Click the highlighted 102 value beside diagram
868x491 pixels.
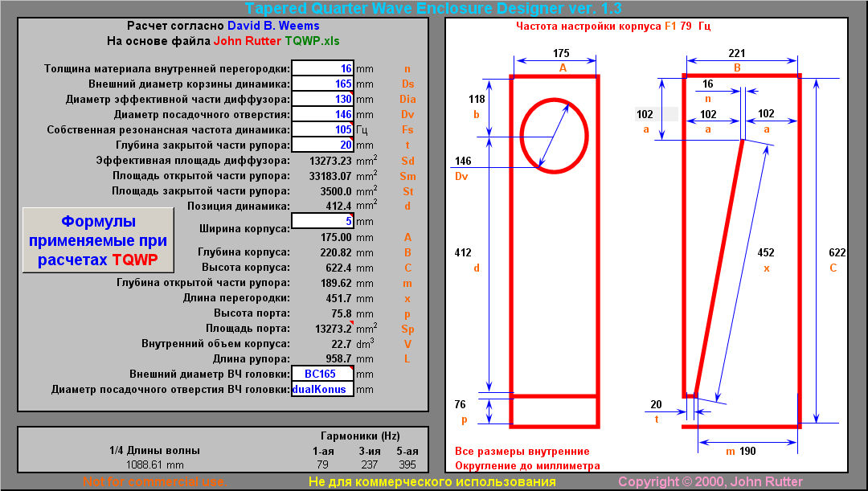tap(645, 114)
